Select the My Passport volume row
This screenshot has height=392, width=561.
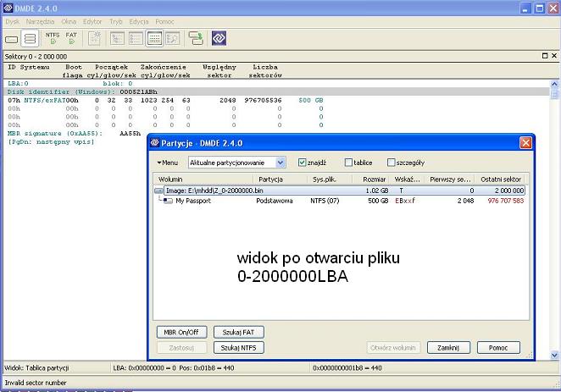pos(340,201)
